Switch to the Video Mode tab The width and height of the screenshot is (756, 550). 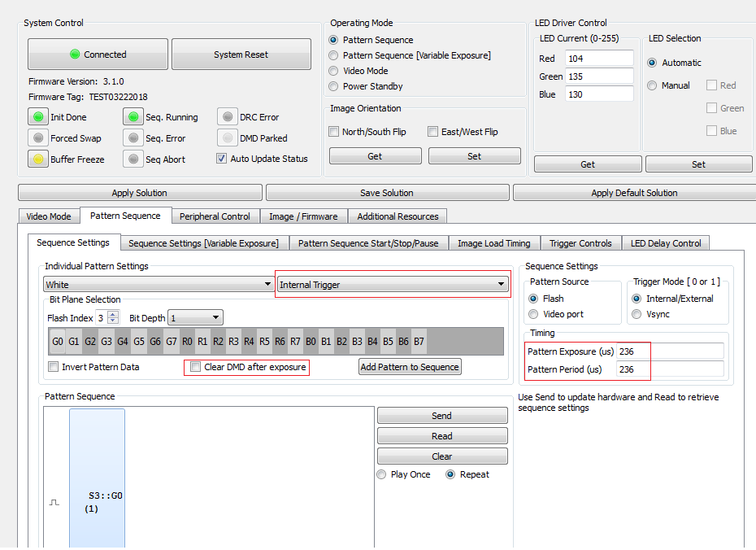pos(49,216)
